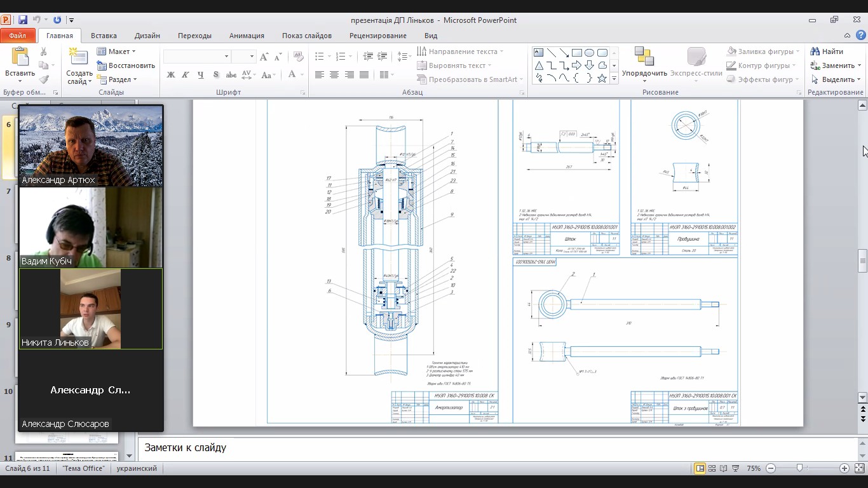Open the Макет layout dropdown
868x488 pixels.
(116, 51)
